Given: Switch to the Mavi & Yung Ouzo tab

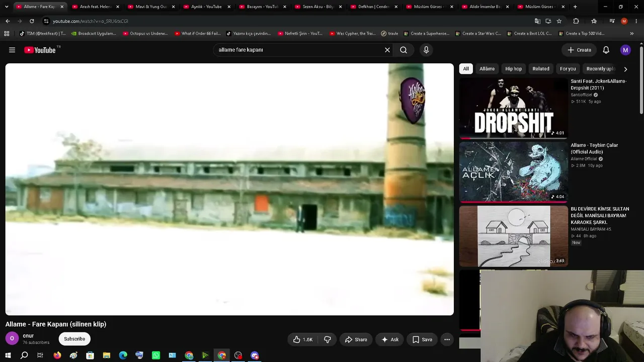Looking at the screenshot, I should click(151, 7).
